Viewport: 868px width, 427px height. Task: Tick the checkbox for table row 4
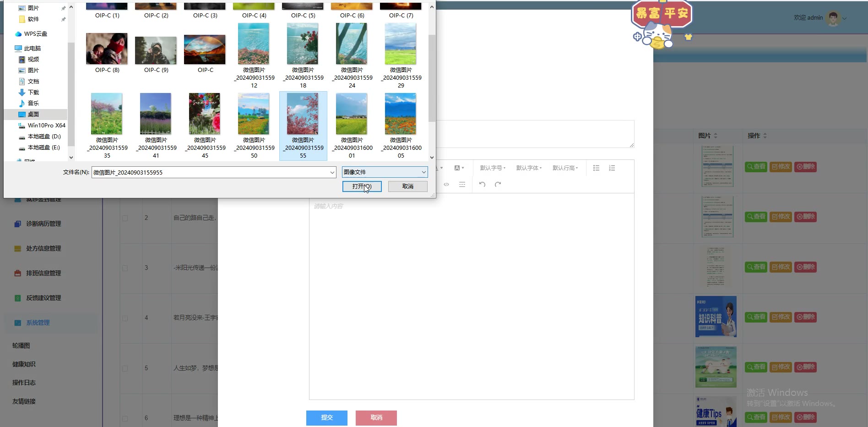click(x=125, y=318)
